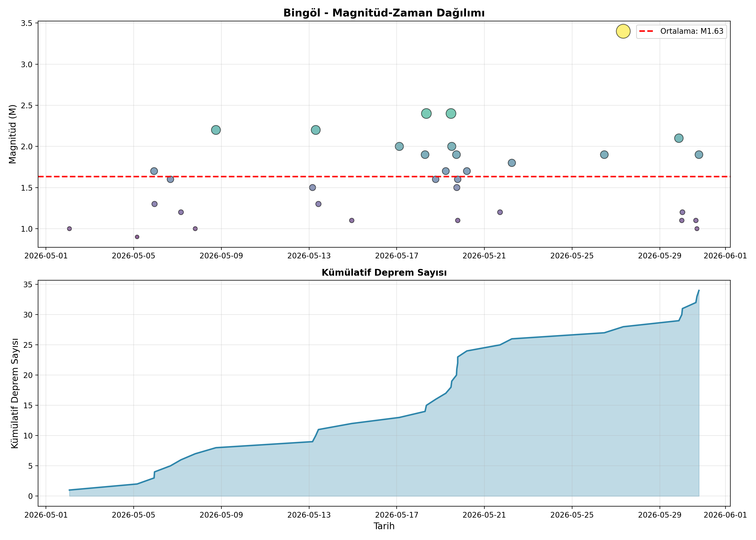The height and width of the screenshot is (540, 756).
Task: Click "2026-05-09" under the cumulative chart
Action: tap(221, 515)
